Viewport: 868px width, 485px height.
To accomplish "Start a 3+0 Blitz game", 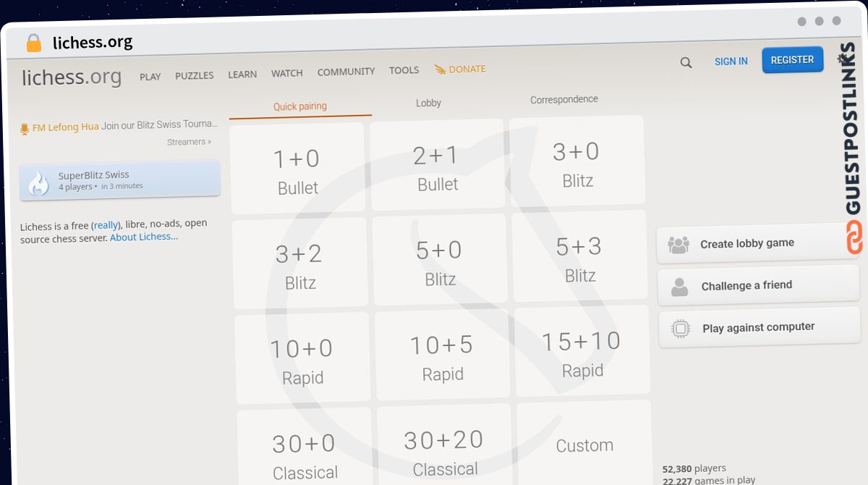I will [x=576, y=162].
